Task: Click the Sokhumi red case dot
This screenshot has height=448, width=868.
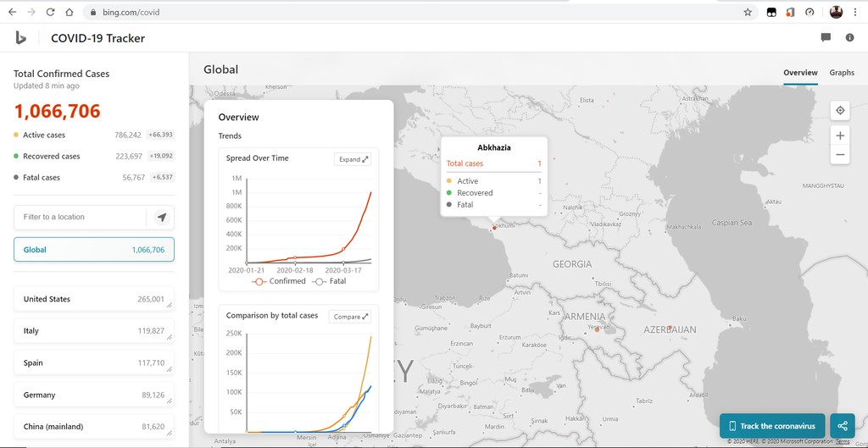Action: (x=494, y=228)
